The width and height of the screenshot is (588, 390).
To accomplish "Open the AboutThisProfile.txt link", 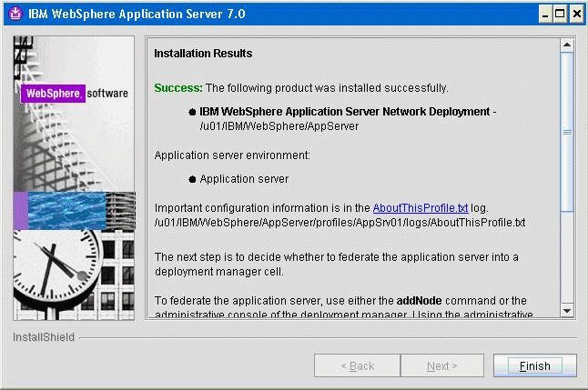I will coord(420,208).
